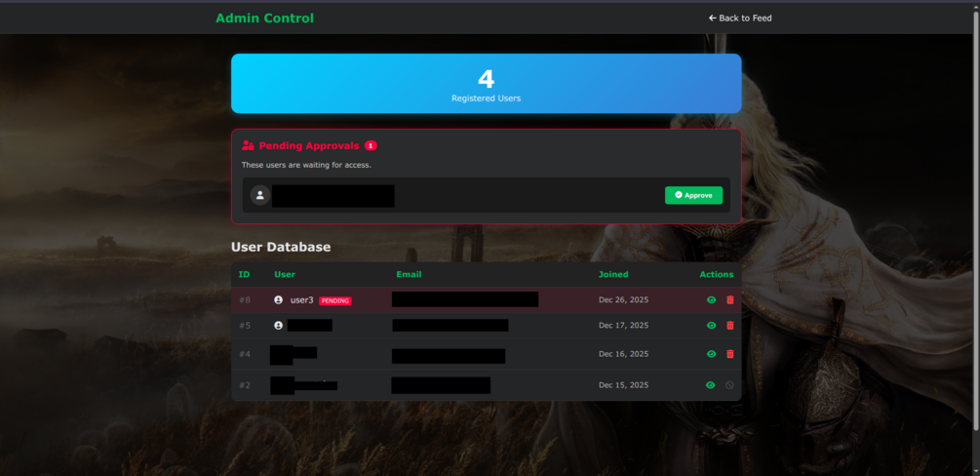This screenshot has height=476, width=980.
Task: Click the Dec 15, 2025 joined date
Action: tap(624, 385)
